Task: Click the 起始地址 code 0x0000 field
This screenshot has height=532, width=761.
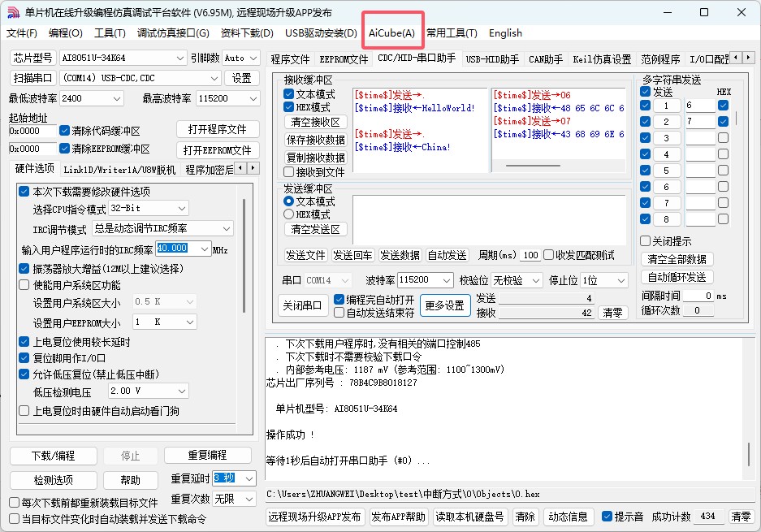Action: pyautogui.click(x=32, y=131)
